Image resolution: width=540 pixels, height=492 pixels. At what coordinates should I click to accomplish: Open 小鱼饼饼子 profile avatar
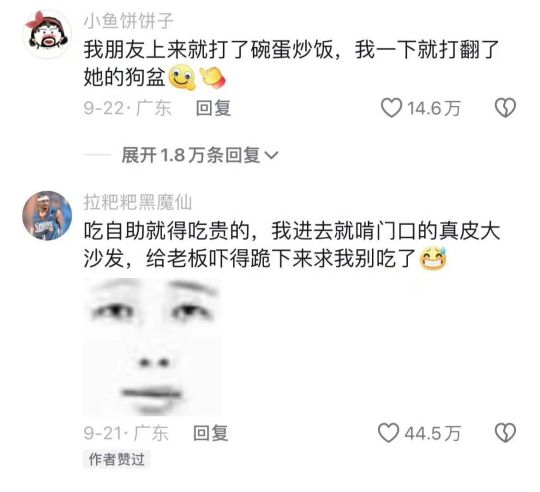click(x=47, y=34)
